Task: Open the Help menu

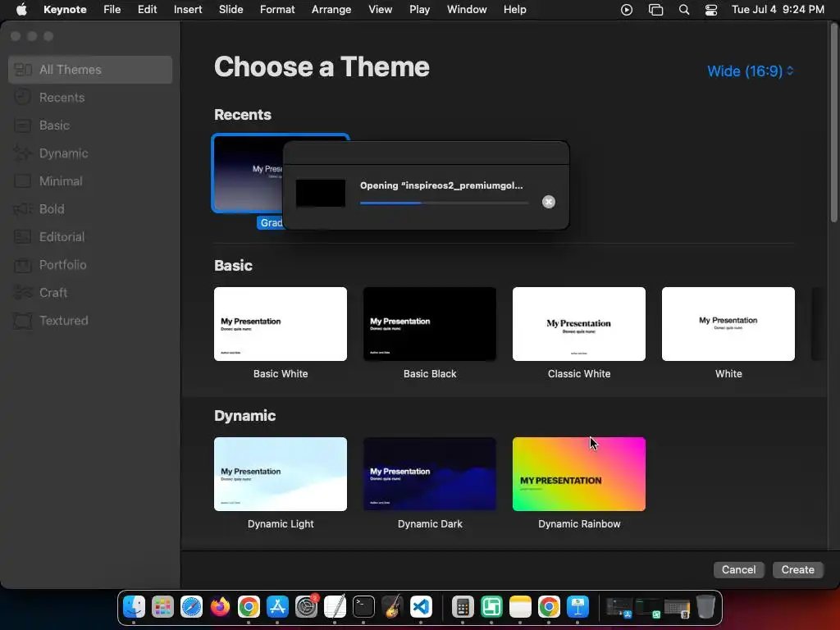Action: click(515, 10)
